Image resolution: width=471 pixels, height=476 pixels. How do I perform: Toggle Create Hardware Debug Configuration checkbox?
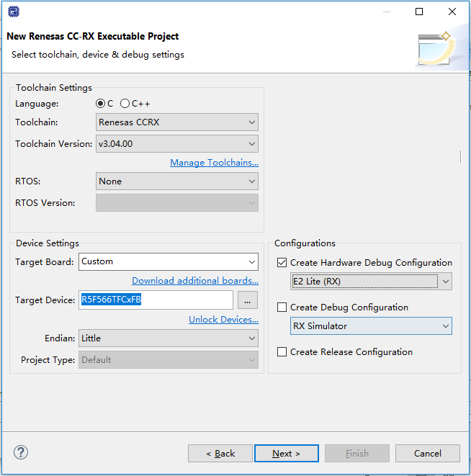[x=282, y=263]
